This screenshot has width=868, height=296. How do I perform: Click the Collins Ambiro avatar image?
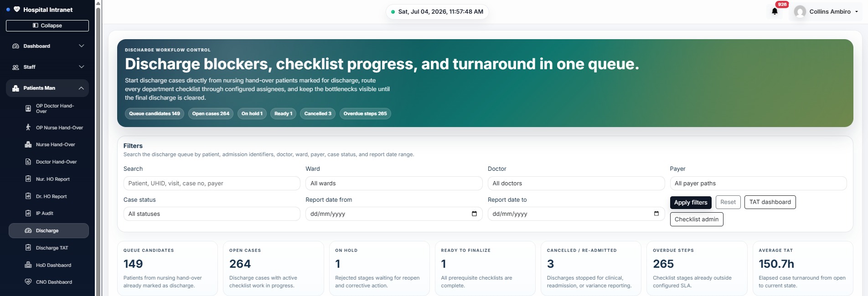click(x=800, y=11)
